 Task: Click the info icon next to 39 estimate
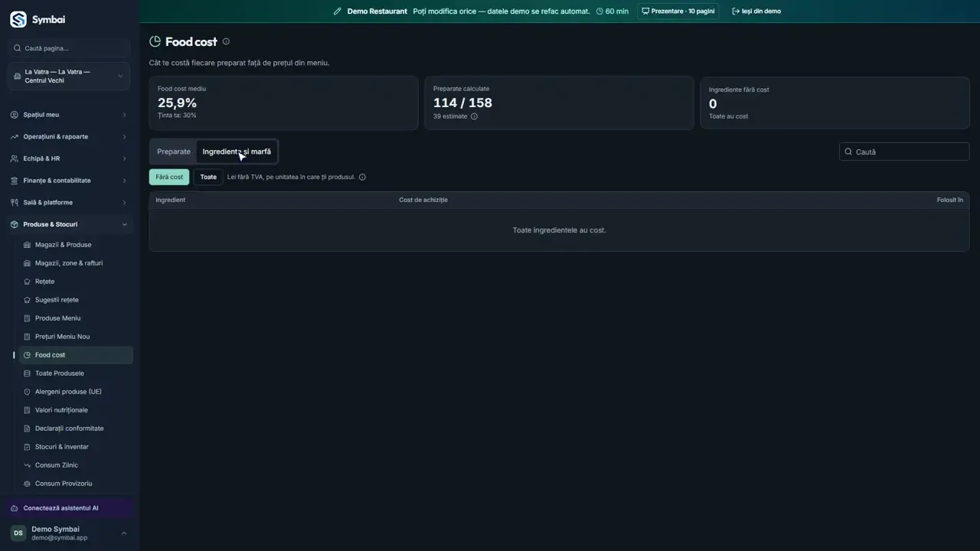474,116
